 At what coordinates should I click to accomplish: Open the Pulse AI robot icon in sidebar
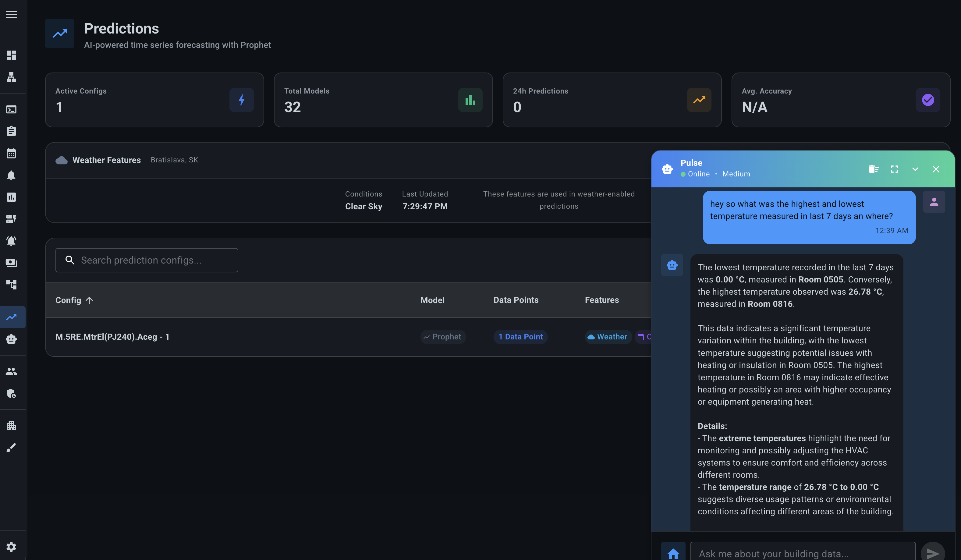pyautogui.click(x=12, y=339)
